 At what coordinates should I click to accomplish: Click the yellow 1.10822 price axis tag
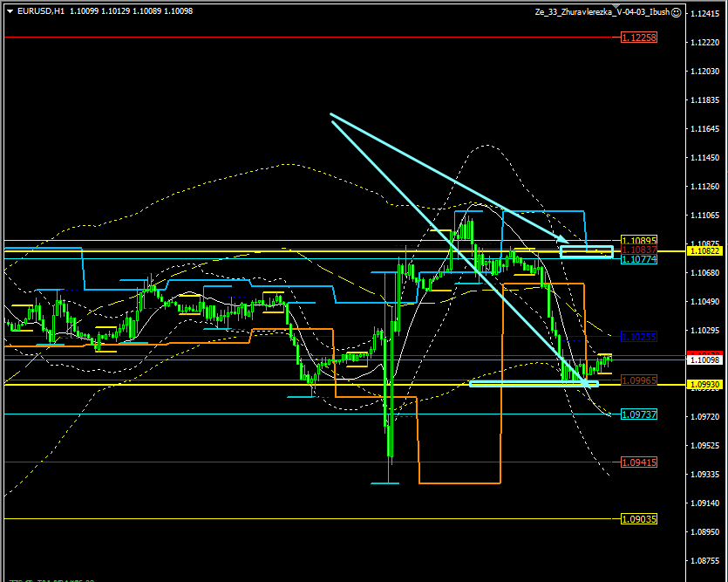pyautogui.click(x=705, y=251)
